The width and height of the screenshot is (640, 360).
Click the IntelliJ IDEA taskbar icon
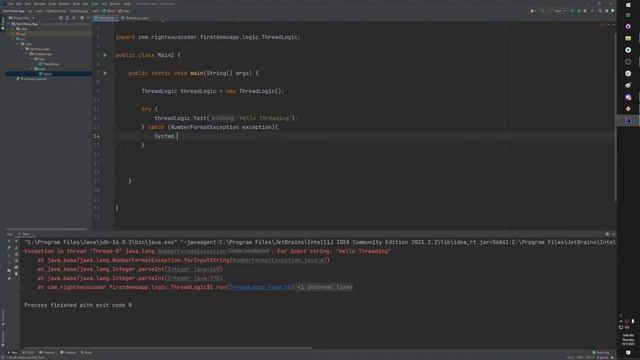pyautogui.click(x=628, y=120)
